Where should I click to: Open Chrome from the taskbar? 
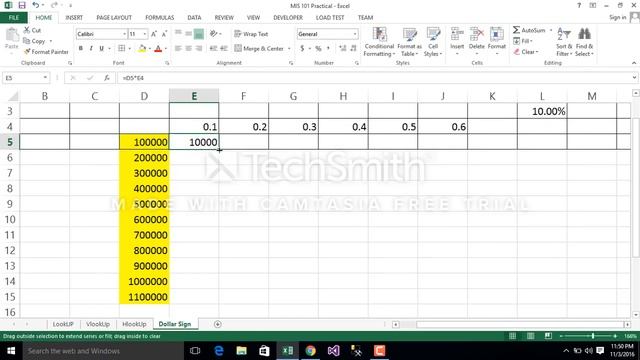tap(311, 351)
